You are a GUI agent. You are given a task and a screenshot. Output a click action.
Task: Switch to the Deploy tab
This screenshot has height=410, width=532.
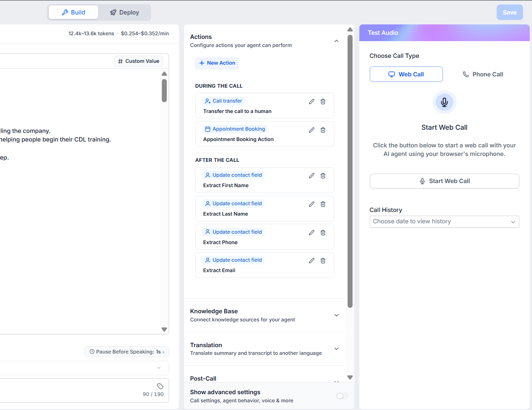click(x=124, y=12)
